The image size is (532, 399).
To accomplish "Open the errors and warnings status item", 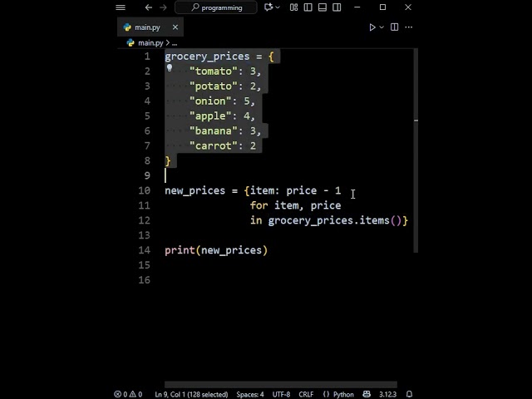I will (128, 394).
